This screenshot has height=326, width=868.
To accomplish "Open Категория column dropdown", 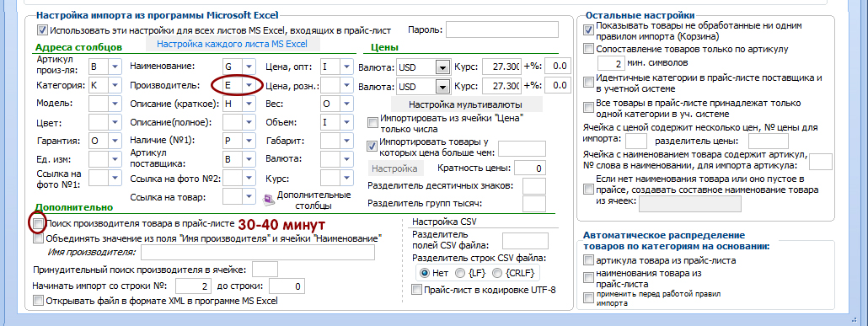I will pyautogui.click(x=115, y=85).
